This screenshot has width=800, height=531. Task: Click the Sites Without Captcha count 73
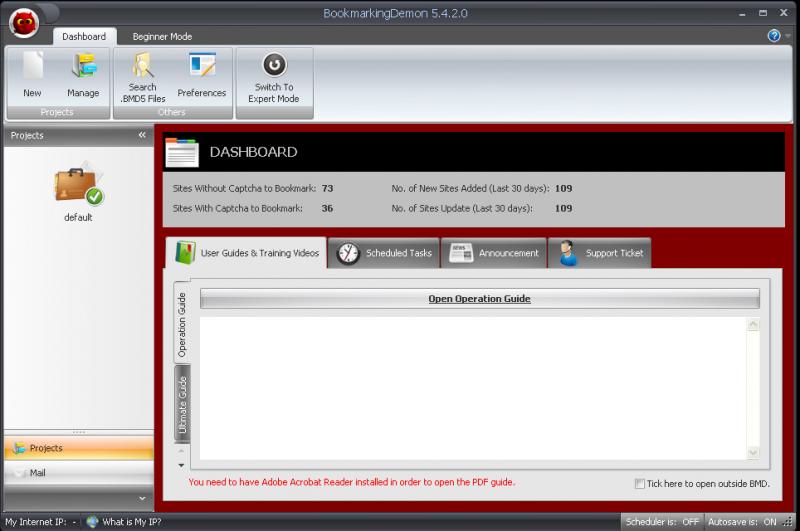(x=328, y=188)
